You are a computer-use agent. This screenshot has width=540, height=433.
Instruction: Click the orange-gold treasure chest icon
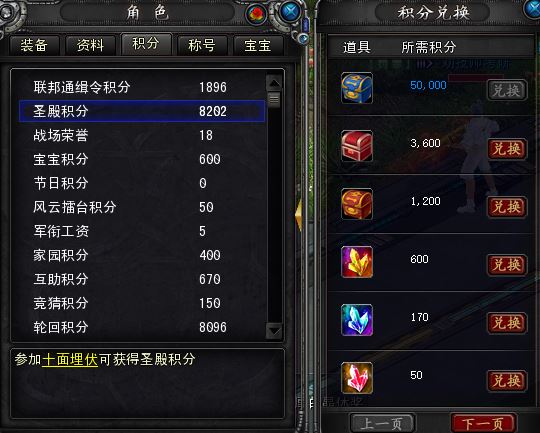pyautogui.click(x=357, y=204)
